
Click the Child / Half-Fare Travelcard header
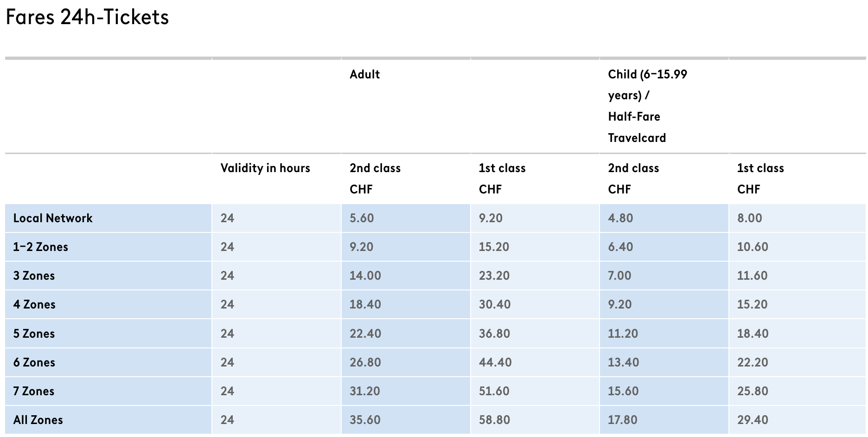(647, 106)
